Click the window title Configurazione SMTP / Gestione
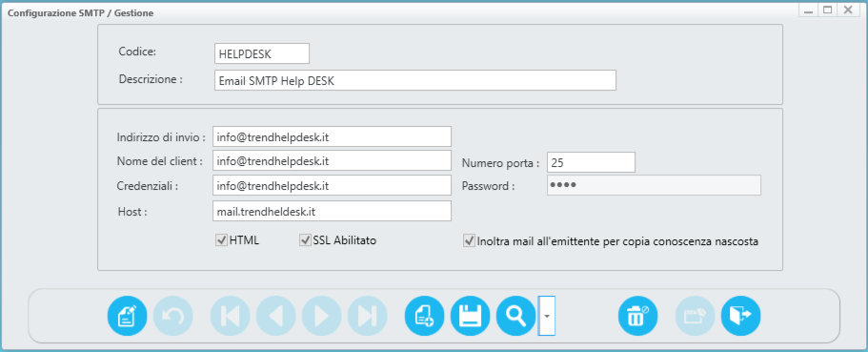 coord(80,12)
